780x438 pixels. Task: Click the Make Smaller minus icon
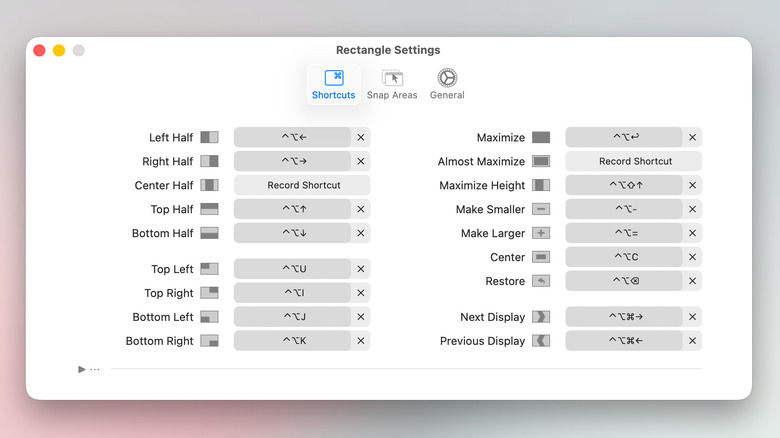coord(541,209)
